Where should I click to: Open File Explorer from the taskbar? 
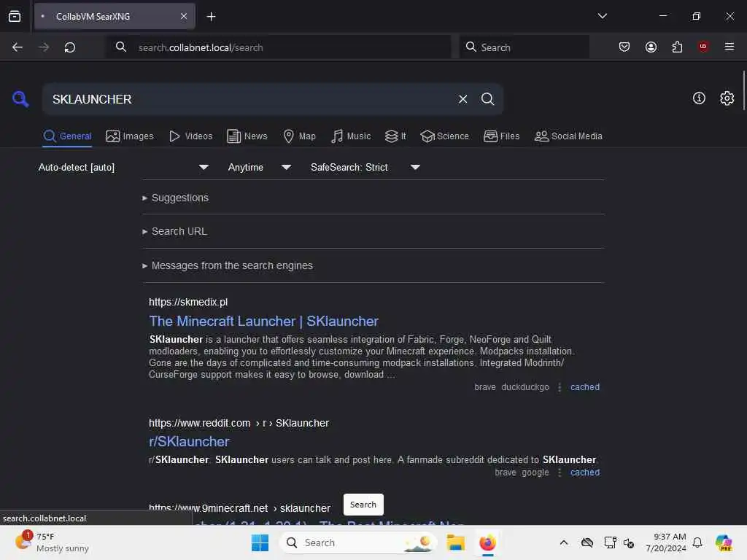[455, 542]
